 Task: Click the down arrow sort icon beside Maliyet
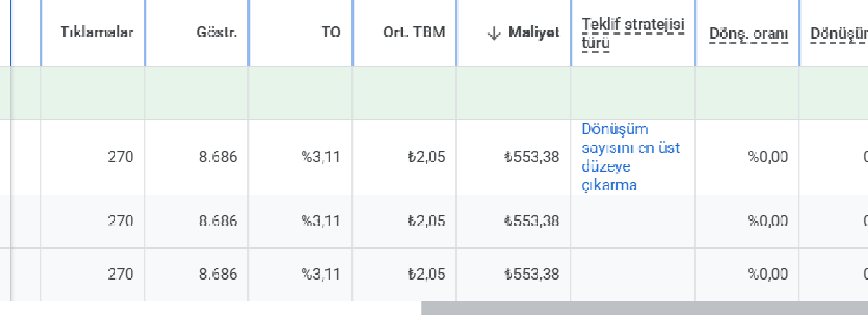tap(494, 33)
